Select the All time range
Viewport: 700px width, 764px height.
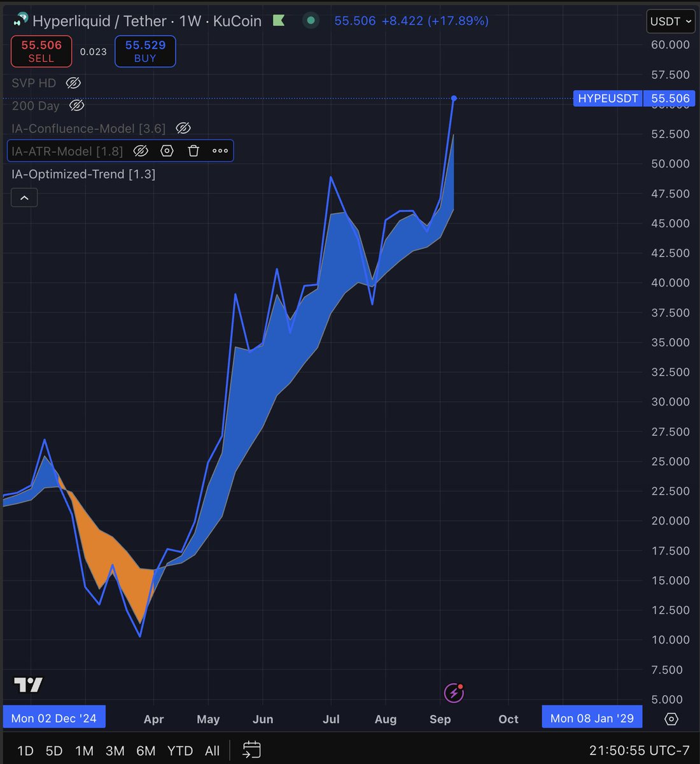pyautogui.click(x=213, y=751)
